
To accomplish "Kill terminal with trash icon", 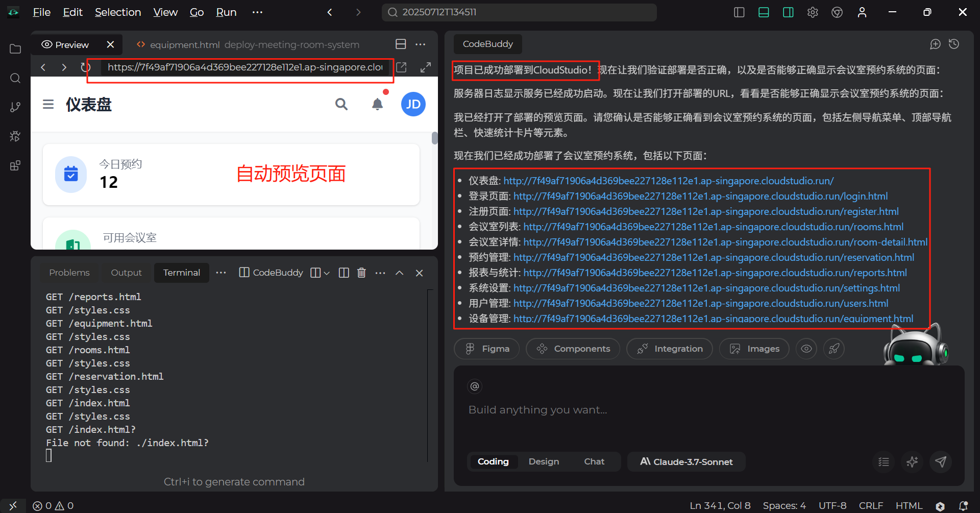I will point(362,273).
